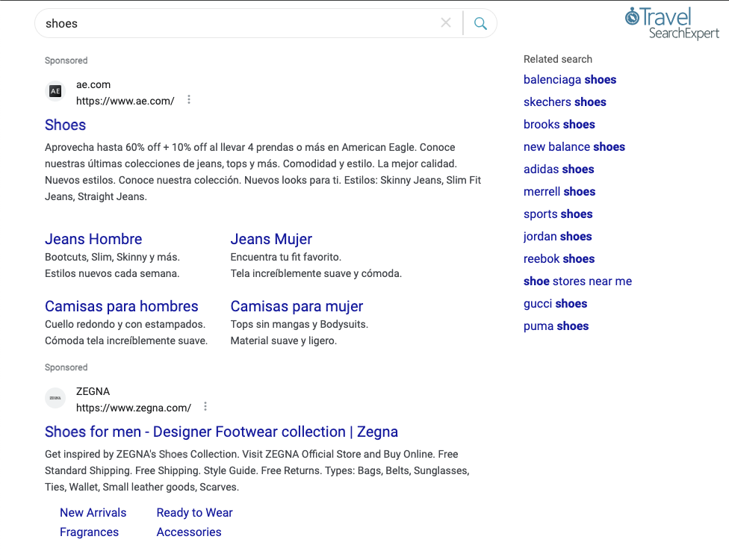Click 'Tops sin mangas y Bodysuits.' text
This screenshot has height=560, width=729.
[x=300, y=324]
